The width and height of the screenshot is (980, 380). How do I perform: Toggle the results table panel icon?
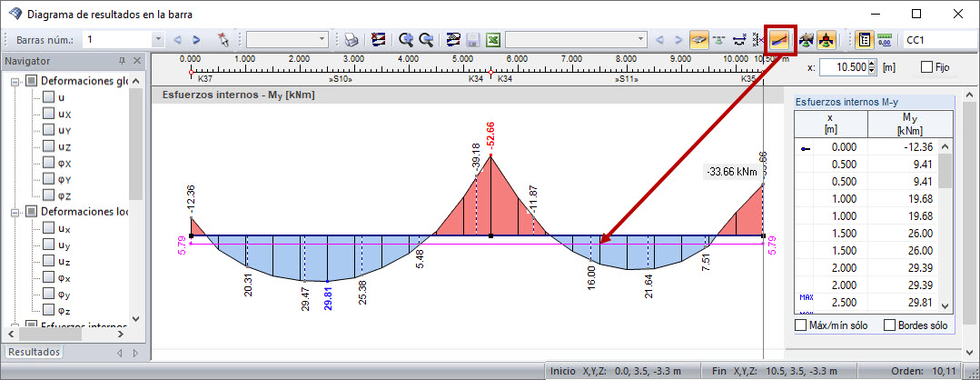click(865, 39)
